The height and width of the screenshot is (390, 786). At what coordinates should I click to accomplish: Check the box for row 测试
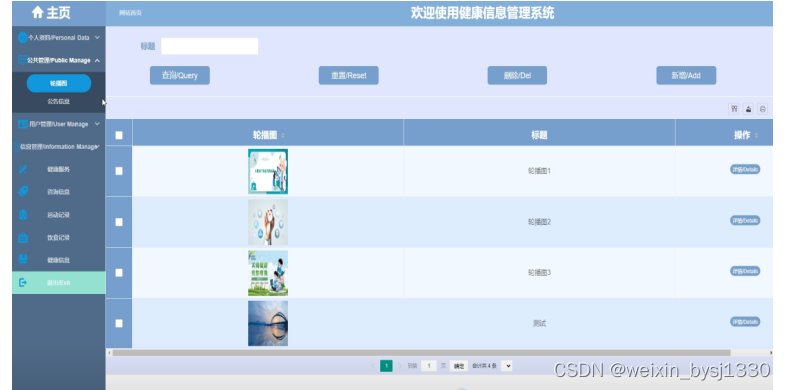pos(119,323)
